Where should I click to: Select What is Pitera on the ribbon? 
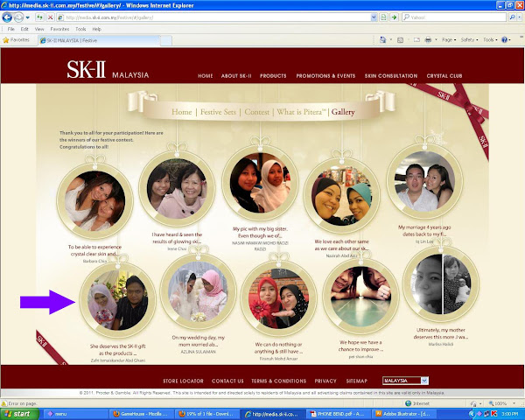301,112
